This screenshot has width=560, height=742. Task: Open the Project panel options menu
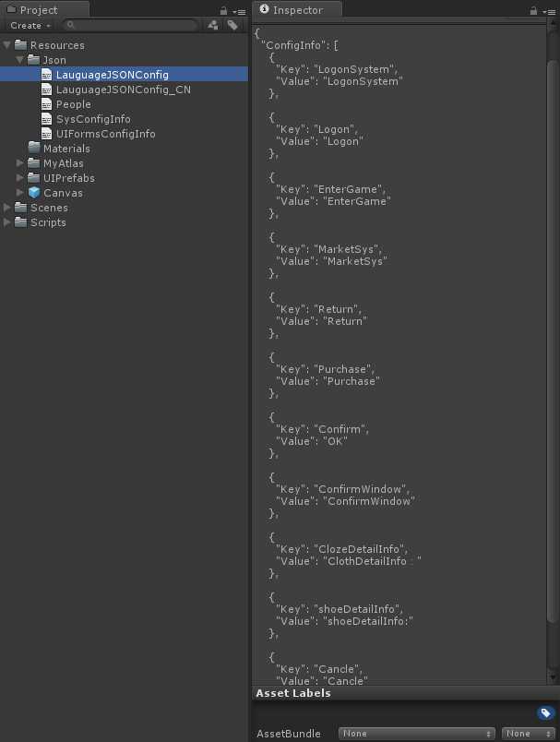240,11
